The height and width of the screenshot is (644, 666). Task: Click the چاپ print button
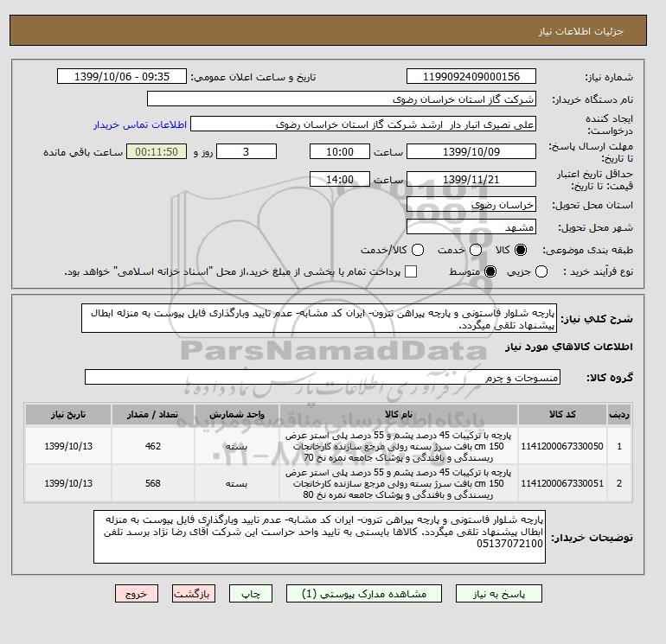[x=251, y=594]
